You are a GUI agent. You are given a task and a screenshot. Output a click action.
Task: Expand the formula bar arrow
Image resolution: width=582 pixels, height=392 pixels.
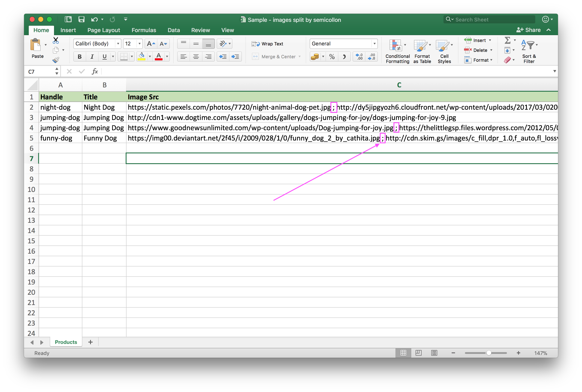pyautogui.click(x=555, y=71)
